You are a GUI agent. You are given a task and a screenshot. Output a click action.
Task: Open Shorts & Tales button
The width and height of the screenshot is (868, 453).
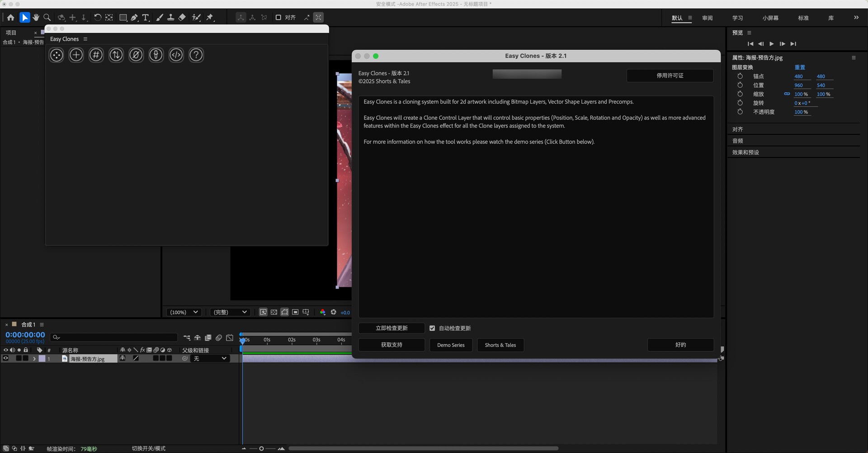[x=500, y=345]
